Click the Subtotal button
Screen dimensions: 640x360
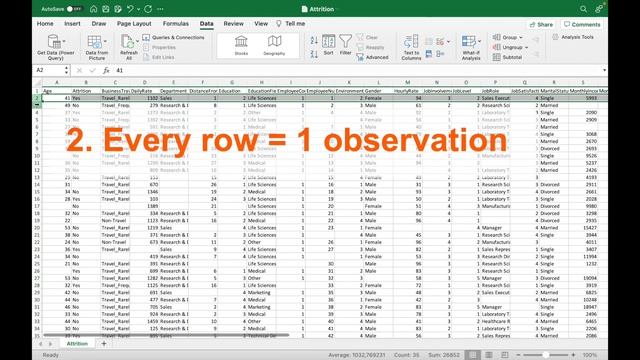point(507,57)
